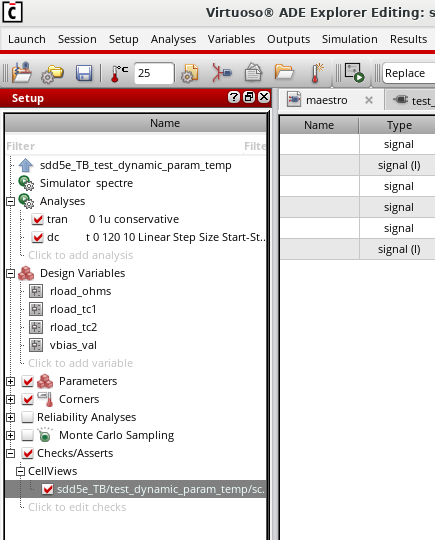Open the Results menu
The width and height of the screenshot is (435, 540).
pos(408,39)
